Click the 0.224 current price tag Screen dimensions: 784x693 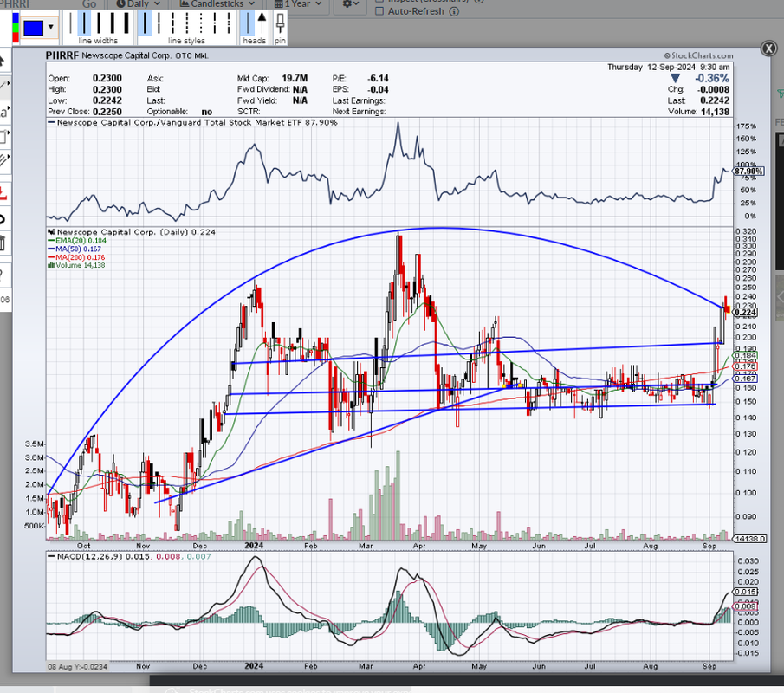745,313
